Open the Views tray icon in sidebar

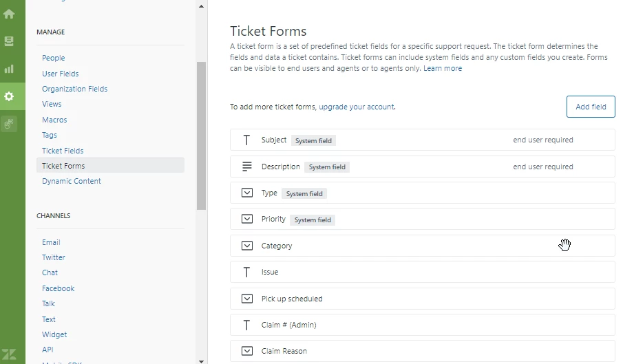pos(9,41)
